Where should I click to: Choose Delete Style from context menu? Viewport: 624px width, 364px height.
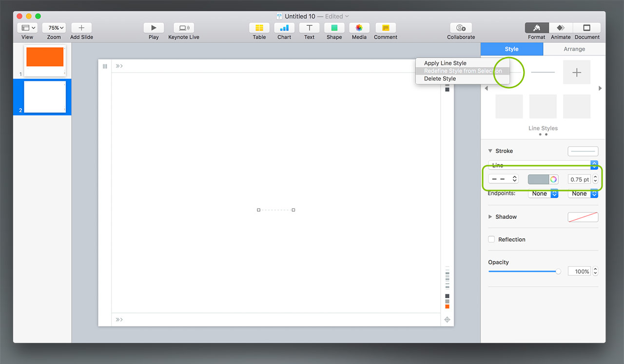pos(440,79)
